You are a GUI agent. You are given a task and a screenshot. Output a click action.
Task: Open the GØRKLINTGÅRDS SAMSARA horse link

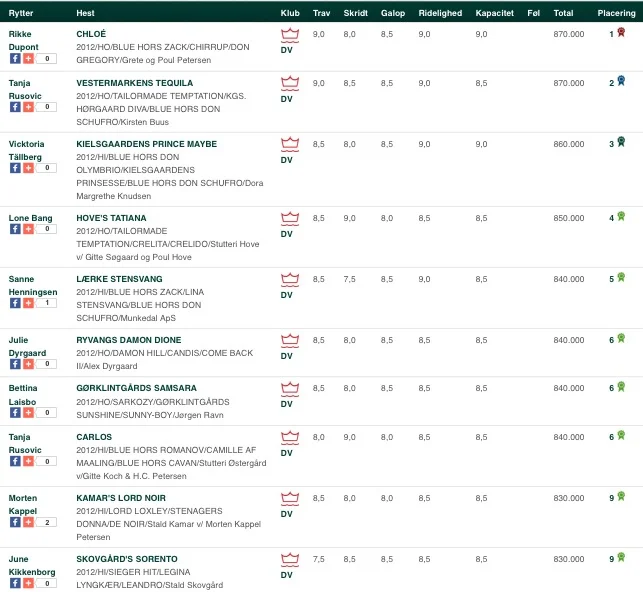[137, 388]
